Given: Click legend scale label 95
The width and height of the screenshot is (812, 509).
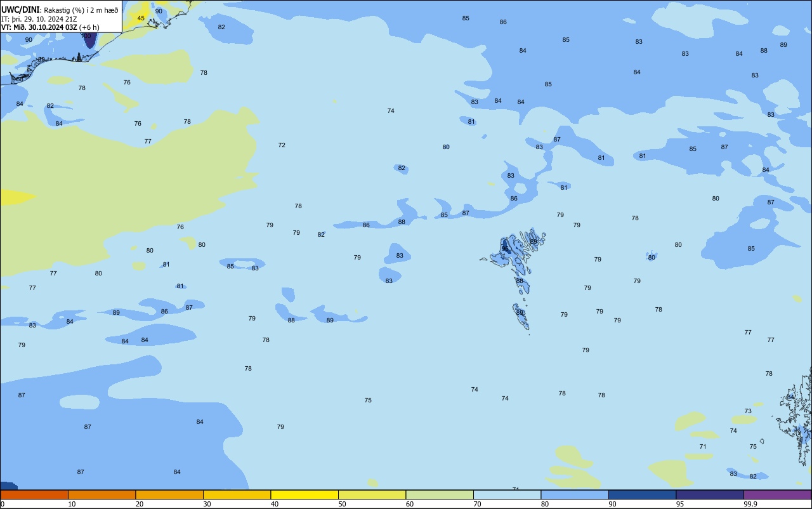Looking at the screenshot, I should pyautogui.click(x=679, y=504).
